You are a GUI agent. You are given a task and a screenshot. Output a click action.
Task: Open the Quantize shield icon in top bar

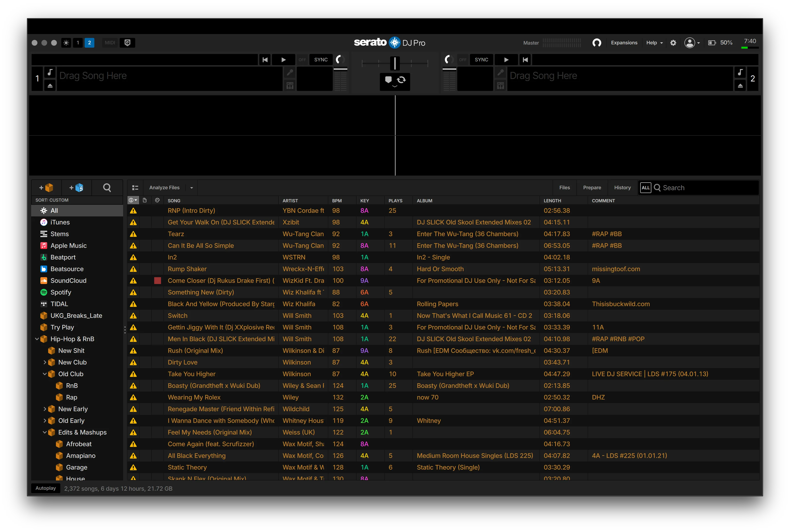(x=127, y=43)
